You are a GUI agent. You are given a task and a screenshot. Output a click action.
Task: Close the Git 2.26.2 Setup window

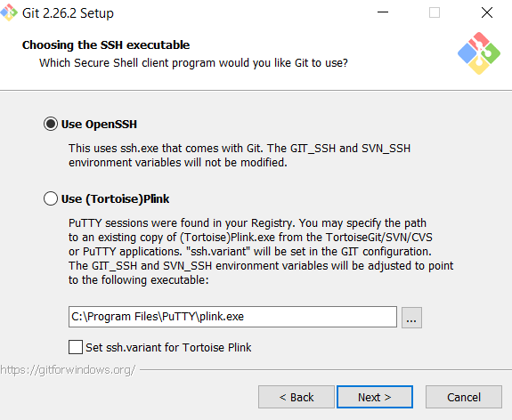(x=487, y=12)
